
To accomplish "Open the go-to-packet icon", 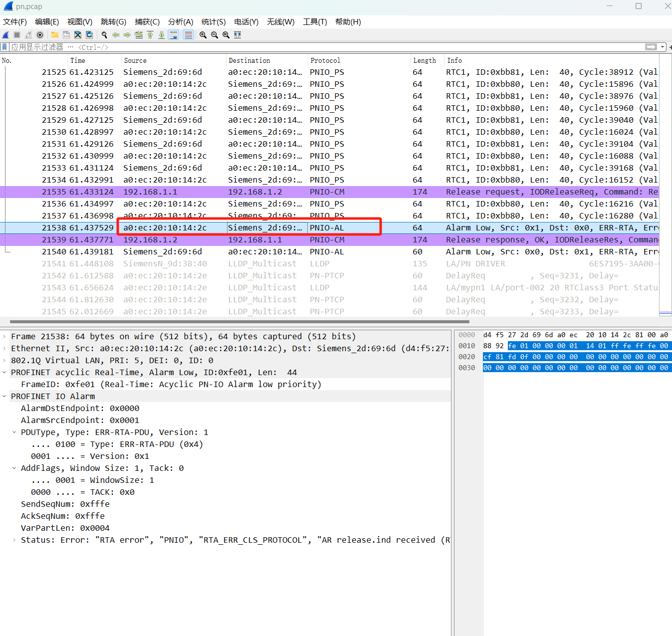I will click(x=139, y=35).
